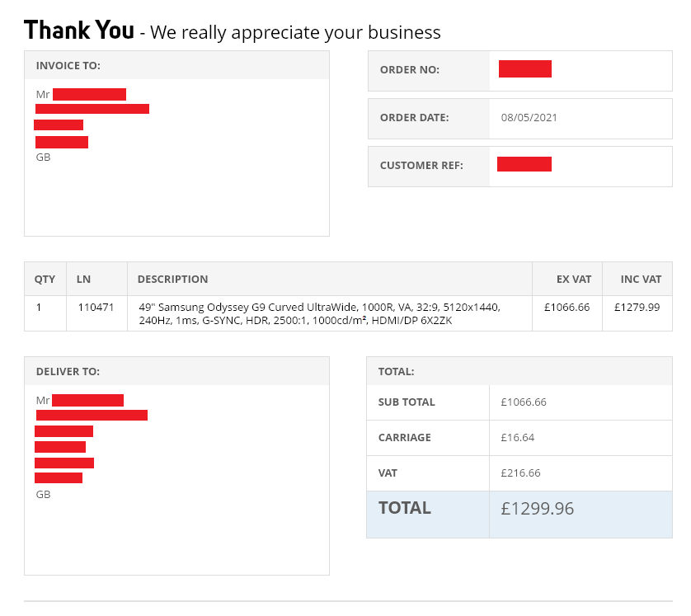The image size is (691, 616).
Task: Select the order date 08/05/2021
Action: click(x=529, y=118)
